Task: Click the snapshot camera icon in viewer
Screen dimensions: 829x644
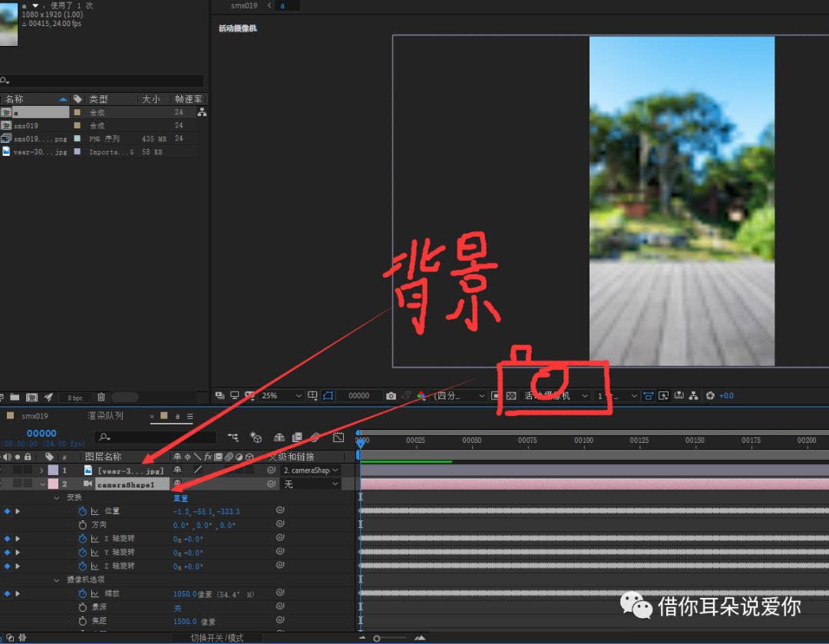Action: (391, 396)
